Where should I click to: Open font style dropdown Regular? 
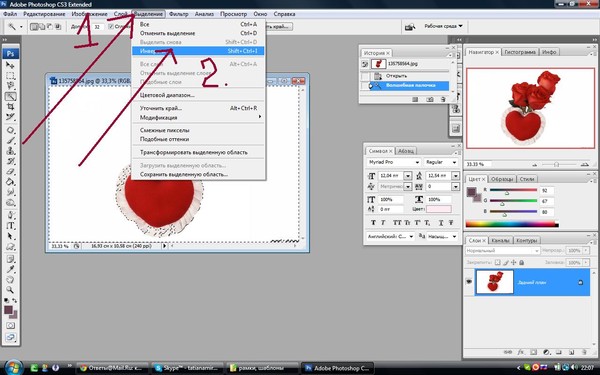click(x=441, y=162)
